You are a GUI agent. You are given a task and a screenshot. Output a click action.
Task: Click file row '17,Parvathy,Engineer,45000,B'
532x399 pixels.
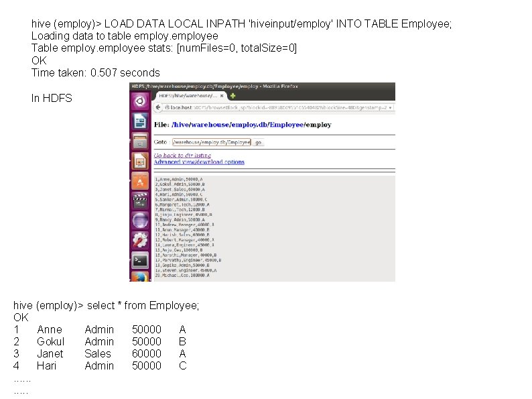point(188,260)
